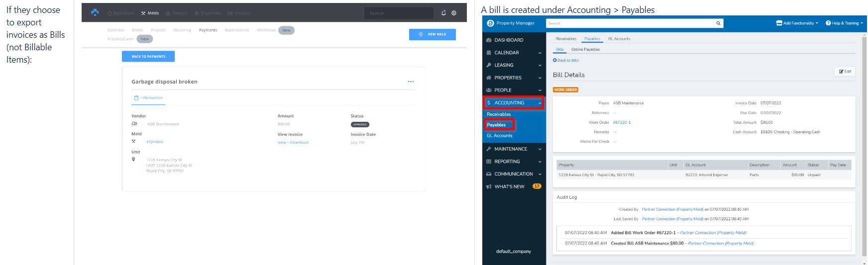Open the Help & Training dropdown
The height and width of the screenshot is (265, 868).
[x=845, y=23]
